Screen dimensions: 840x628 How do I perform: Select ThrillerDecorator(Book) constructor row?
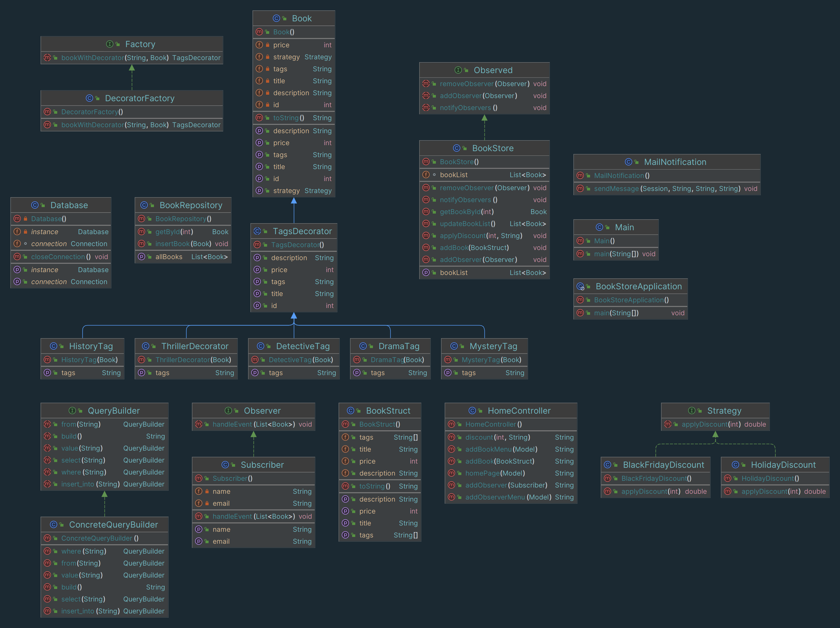click(186, 360)
